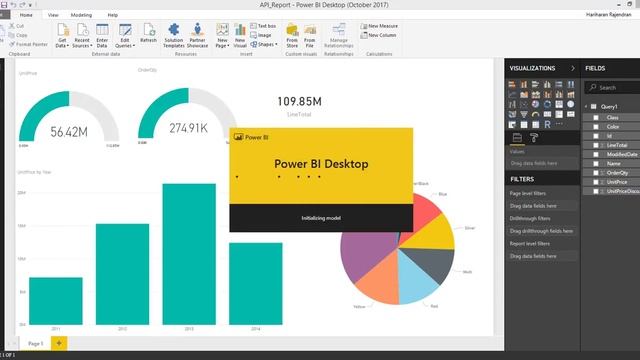The image size is (640, 360).
Task: Enable the Name field checkbox
Action: click(x=596, y=164)
